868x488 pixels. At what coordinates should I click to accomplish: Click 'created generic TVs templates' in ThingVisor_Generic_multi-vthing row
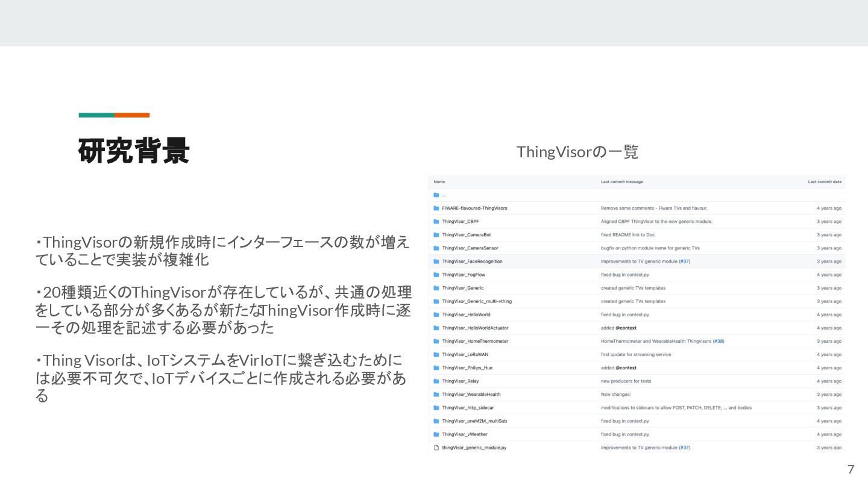[x=633, y=301]
